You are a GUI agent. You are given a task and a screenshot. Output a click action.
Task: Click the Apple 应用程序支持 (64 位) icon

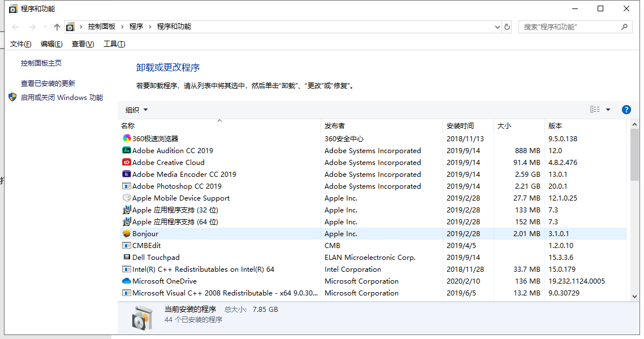[x=127, y=221]
